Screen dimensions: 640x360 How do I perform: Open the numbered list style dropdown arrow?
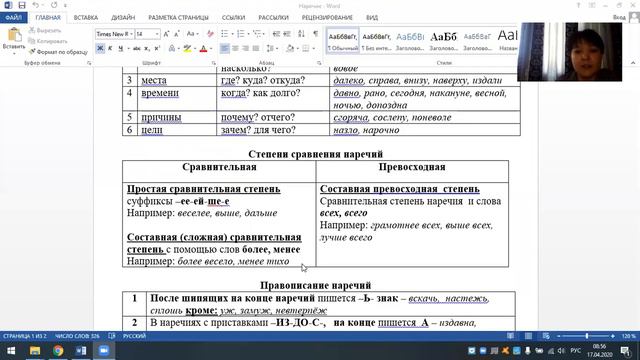(248, 34)
